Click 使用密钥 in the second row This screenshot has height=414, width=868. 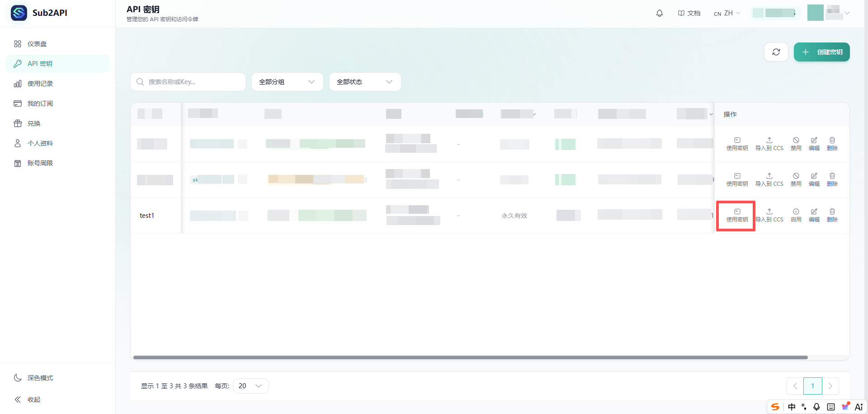[x=737, y=180]
